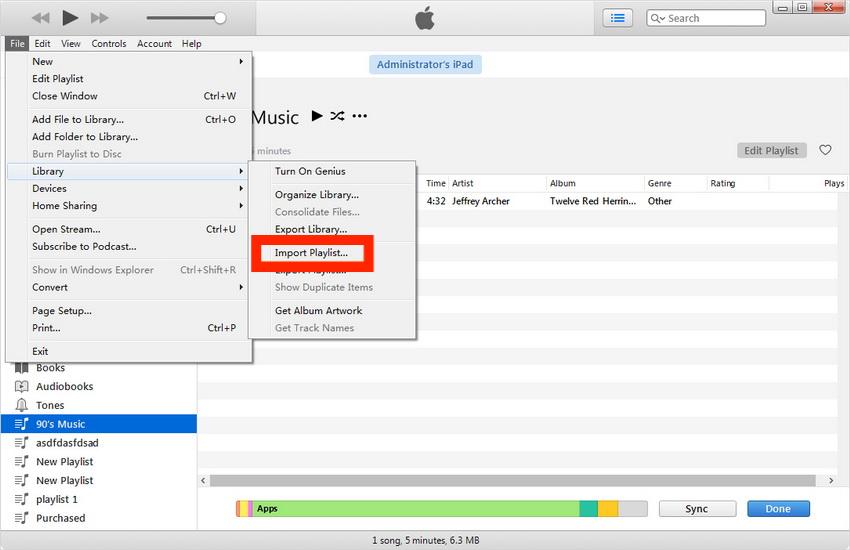Click the Tones bell icon
The height and width of the screenshot is (550, 850).
click(22, 405)
